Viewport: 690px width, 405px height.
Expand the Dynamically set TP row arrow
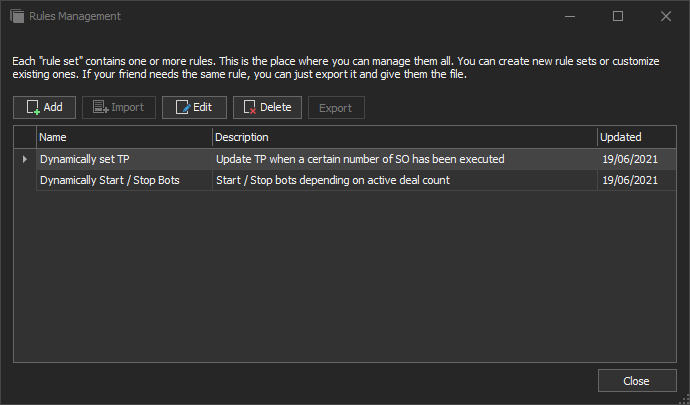pyautogui.click(x=25, y=159)
